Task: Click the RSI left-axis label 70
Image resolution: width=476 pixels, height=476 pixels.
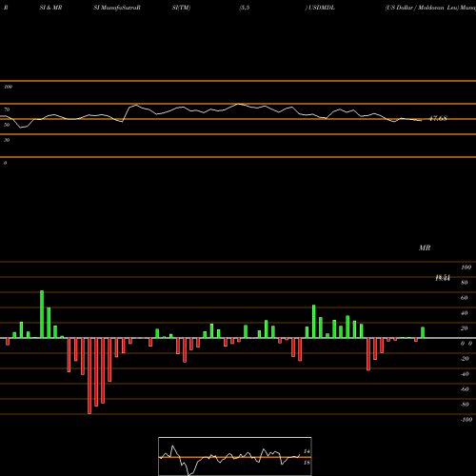Action: pyautogui.click(x=7, y=109)
